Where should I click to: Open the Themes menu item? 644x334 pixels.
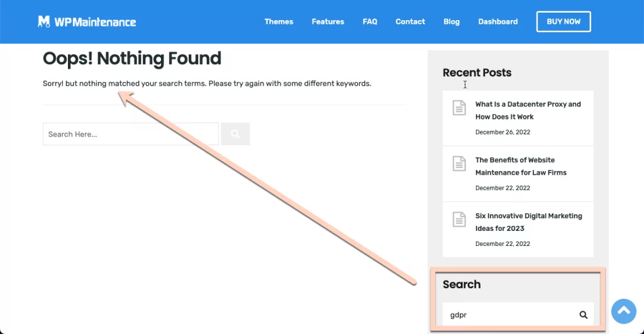(279, 22)
